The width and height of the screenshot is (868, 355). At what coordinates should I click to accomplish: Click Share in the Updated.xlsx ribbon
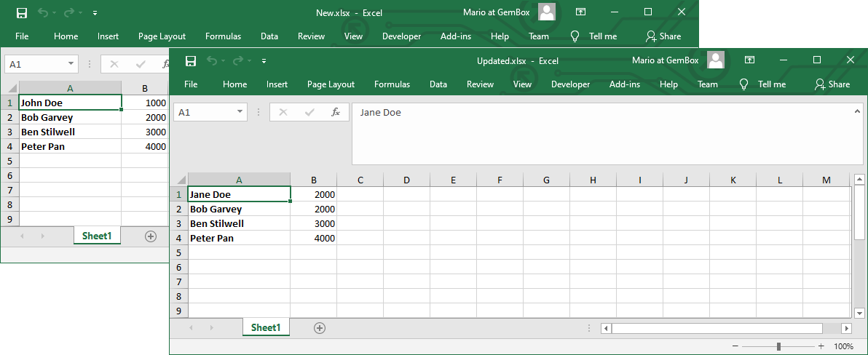[x=832, y=84]
